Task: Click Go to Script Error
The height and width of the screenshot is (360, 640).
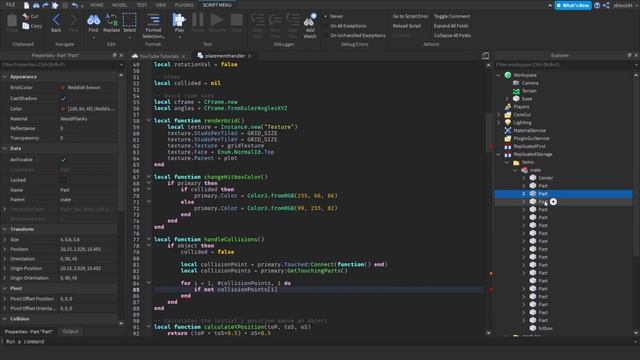Action: (410, 16)
